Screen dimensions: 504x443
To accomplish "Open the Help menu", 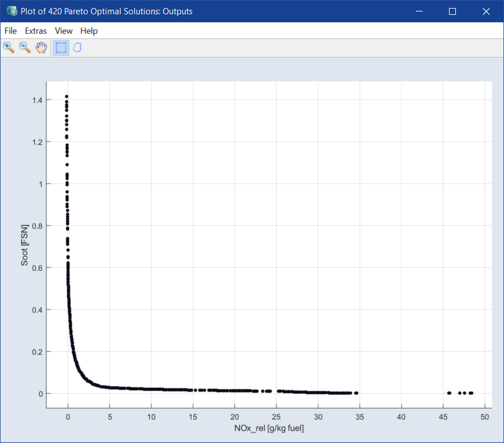I will [x=89, y=31].
